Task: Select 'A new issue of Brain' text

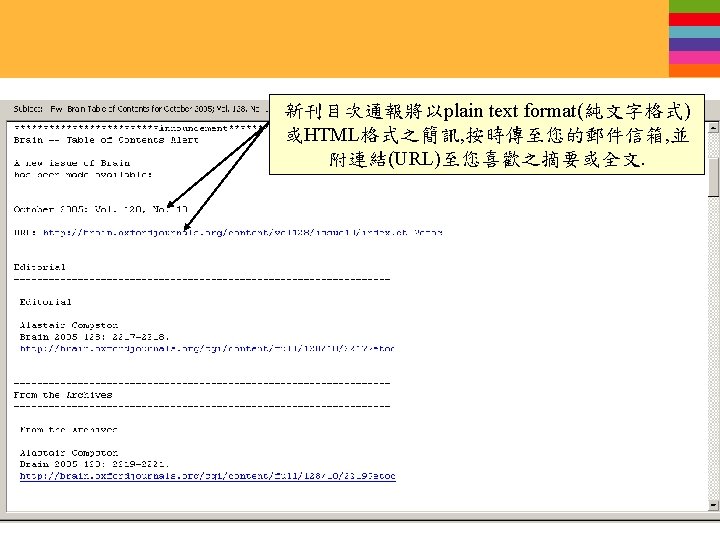Action: 72,163
